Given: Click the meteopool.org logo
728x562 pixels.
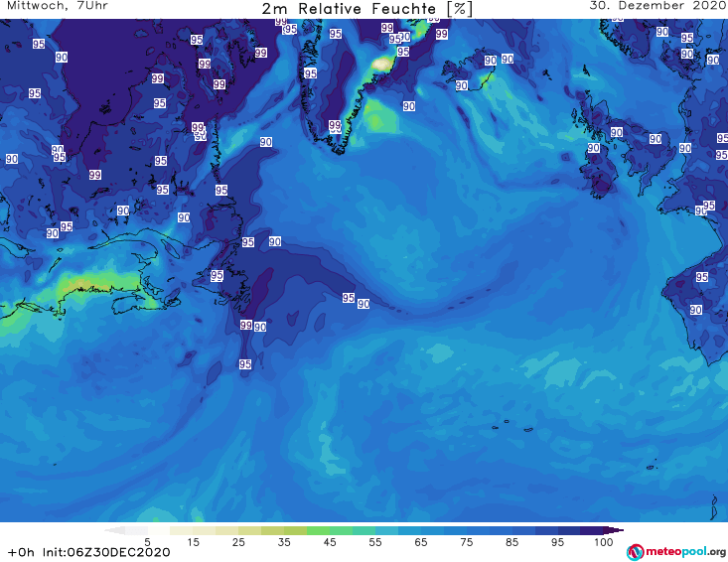Looking at the screenshot, I should tap(676, 552).
